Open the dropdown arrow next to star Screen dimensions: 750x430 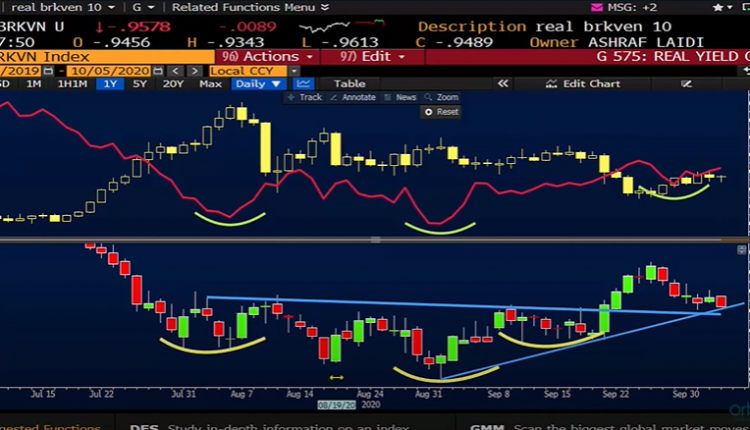[729, 7]
